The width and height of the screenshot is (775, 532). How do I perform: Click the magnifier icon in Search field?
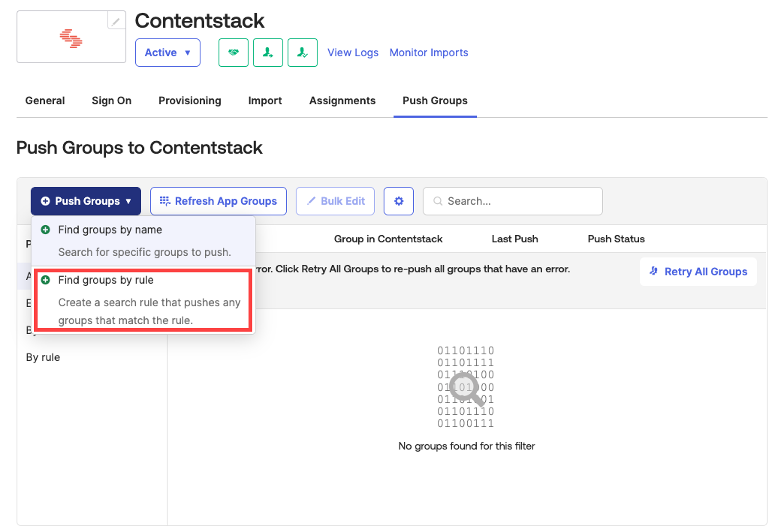438,201
